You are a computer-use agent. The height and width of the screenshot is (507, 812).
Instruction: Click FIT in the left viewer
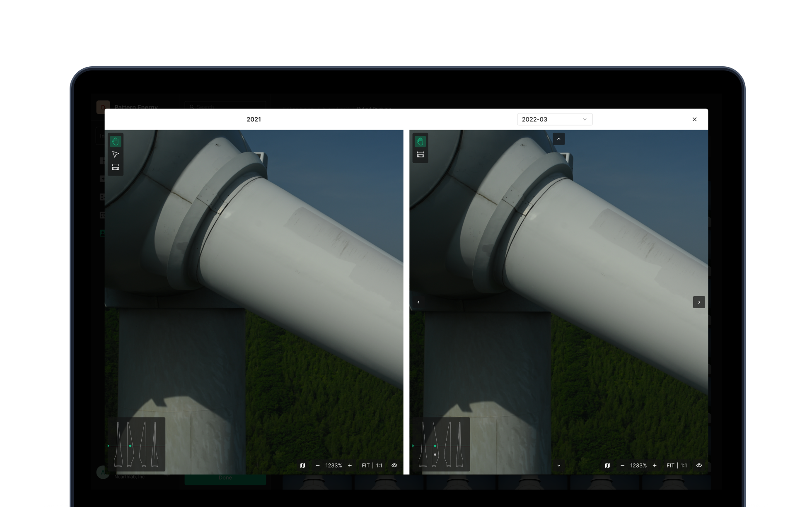click(x=365, y=466)
